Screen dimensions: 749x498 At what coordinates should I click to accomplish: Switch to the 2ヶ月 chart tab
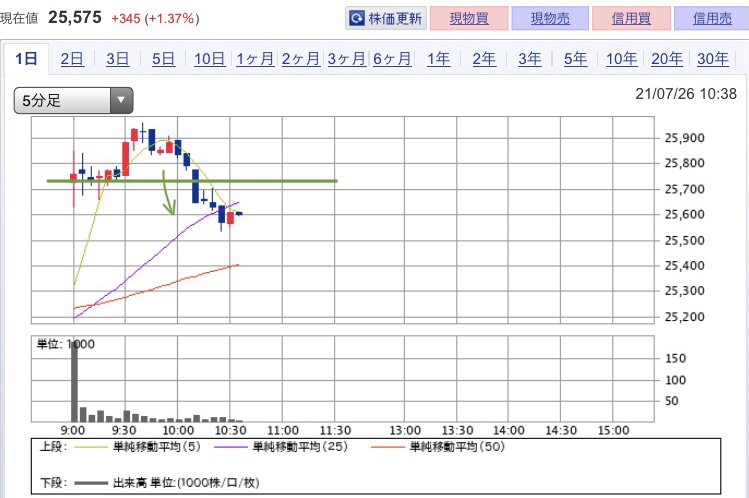(300, 59)
